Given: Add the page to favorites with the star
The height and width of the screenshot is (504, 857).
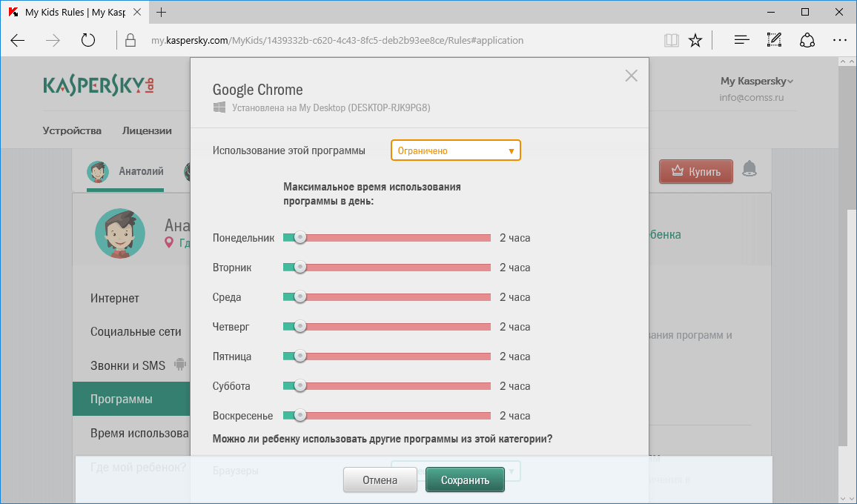Looking at the screenshot, I should tap(695, 40).
